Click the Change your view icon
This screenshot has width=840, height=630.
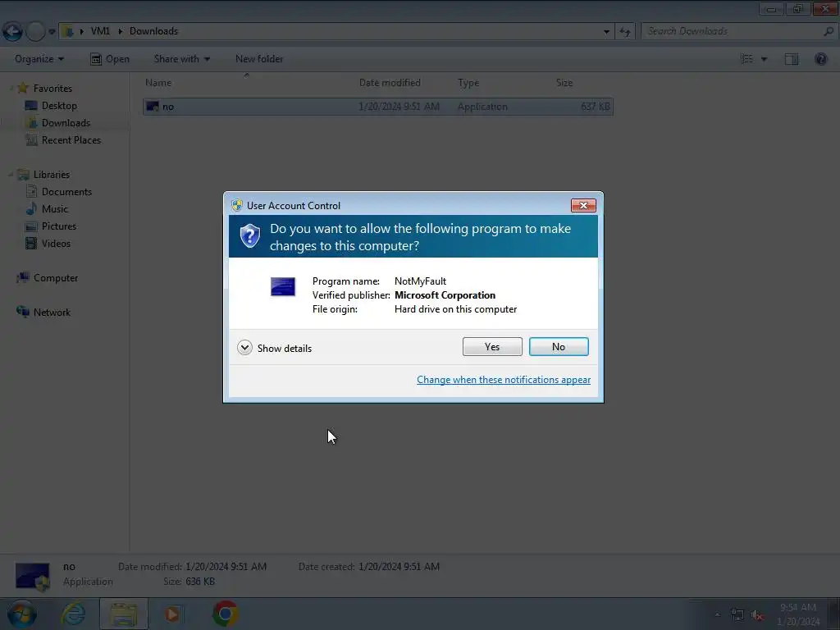click(x=746, y=59)
